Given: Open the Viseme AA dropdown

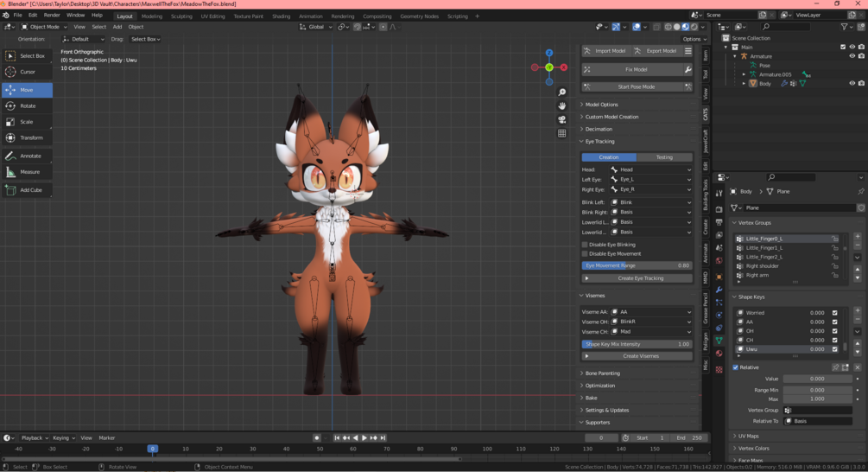Looking at the screenshot, I should point(651,312).
